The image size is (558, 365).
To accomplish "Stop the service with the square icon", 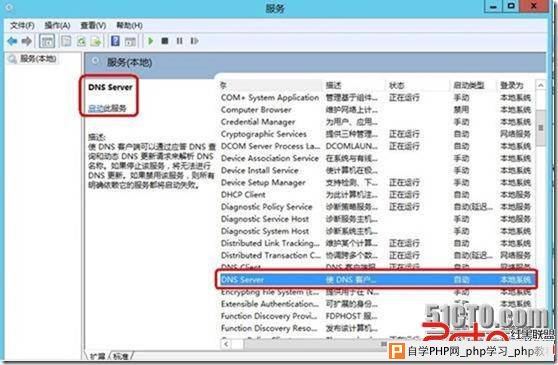I will point(165,41).
